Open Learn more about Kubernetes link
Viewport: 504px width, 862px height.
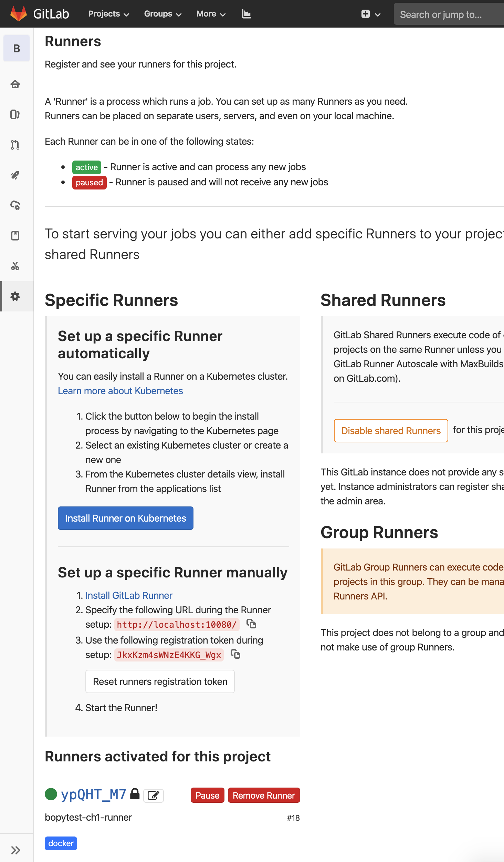[120, 391]
